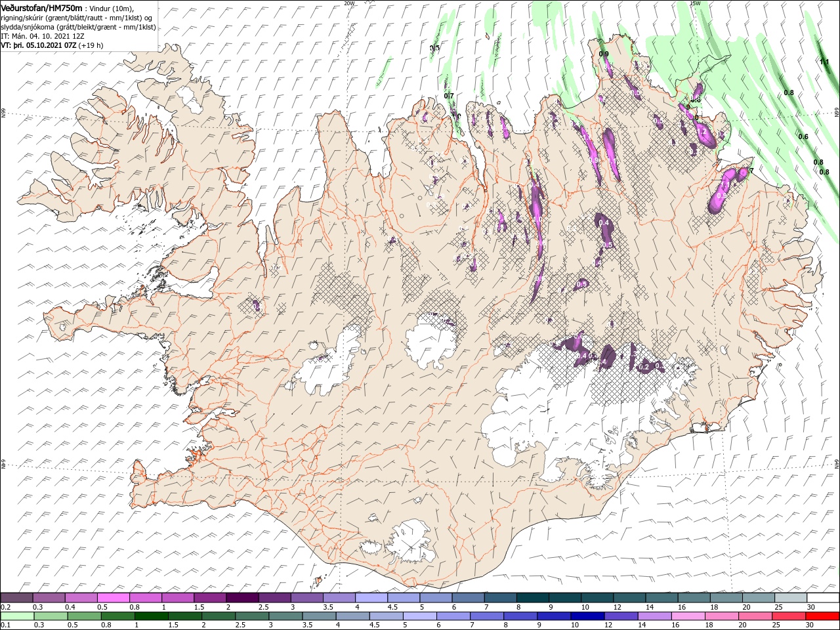Click upper legend swatch starting at 0.2
Viewport: 840px width, 630px height.
(x=17, y=598)
